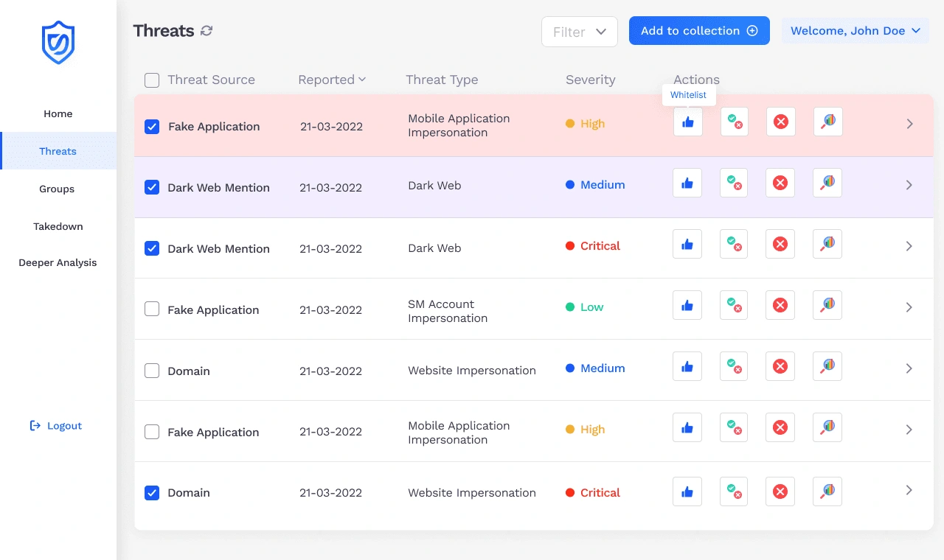Image resolution: width=944 pixels, height=560 pixels.
Task: Expand the Domain Critical row chevron
Action: click(909, 490)
